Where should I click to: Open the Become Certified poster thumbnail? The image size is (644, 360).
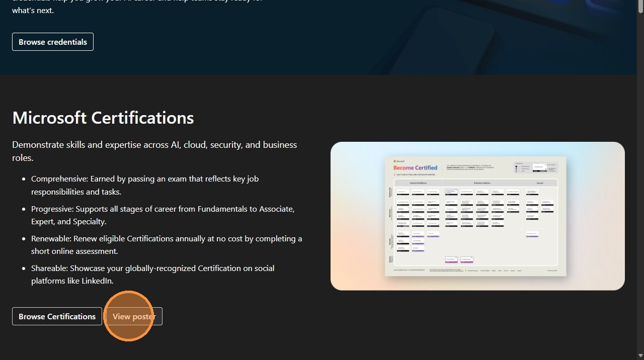[477, 216]
